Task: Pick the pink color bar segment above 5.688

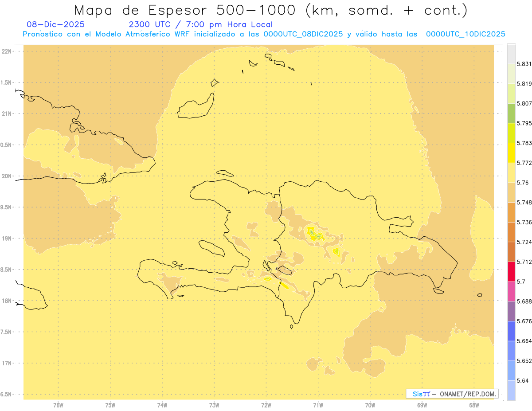Action: 511,291
